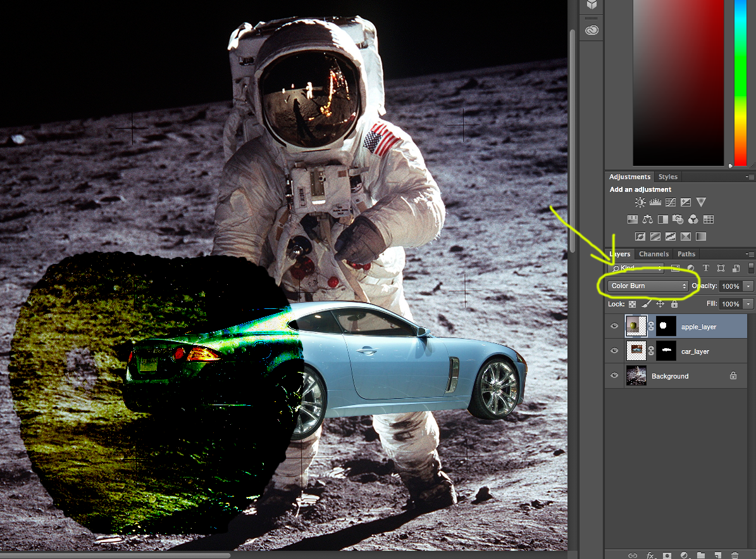Switch to the Channels tab
The image size is (756, 559).
(654, 254)
